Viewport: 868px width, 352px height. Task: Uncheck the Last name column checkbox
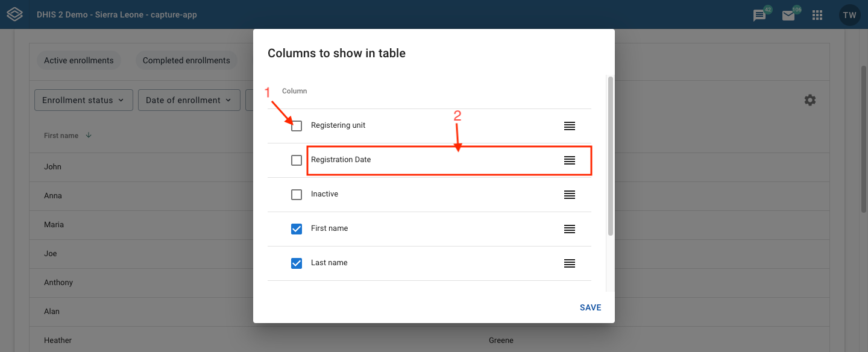pyautogui.click(x=297, y=263)
